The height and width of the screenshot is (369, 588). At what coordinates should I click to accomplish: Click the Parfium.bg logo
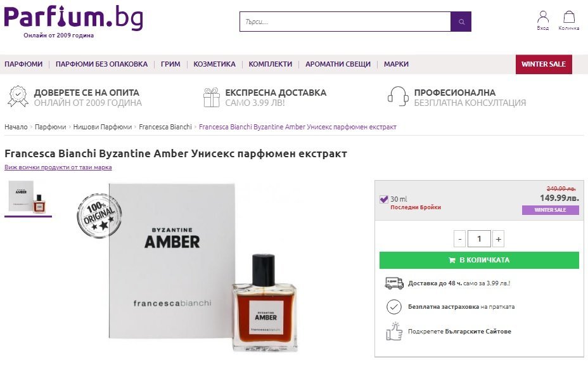click(73, 18)
